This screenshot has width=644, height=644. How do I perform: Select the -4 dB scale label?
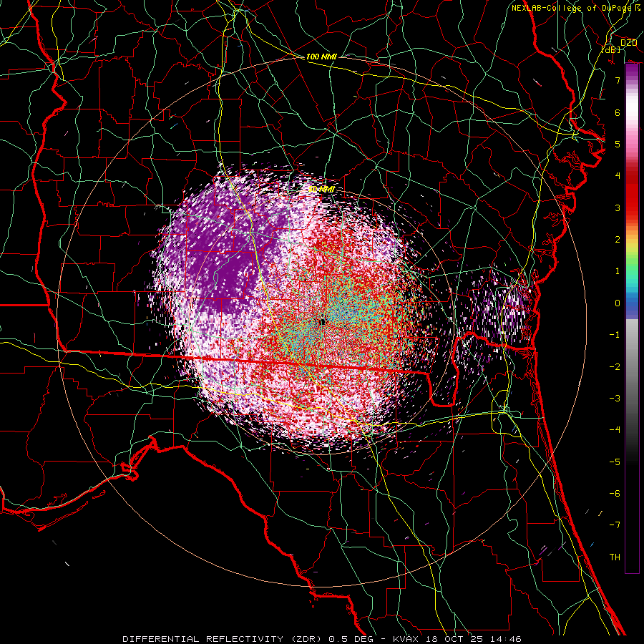point(615,430)
